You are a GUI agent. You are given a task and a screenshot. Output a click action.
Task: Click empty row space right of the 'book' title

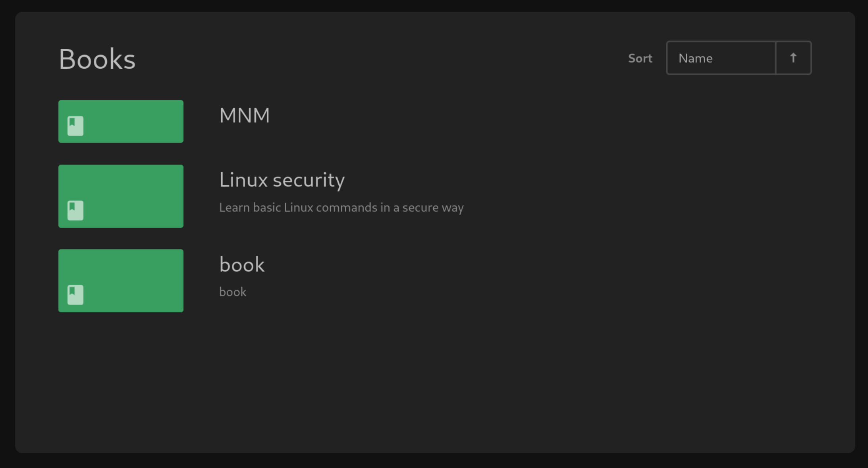pos(516,274)
